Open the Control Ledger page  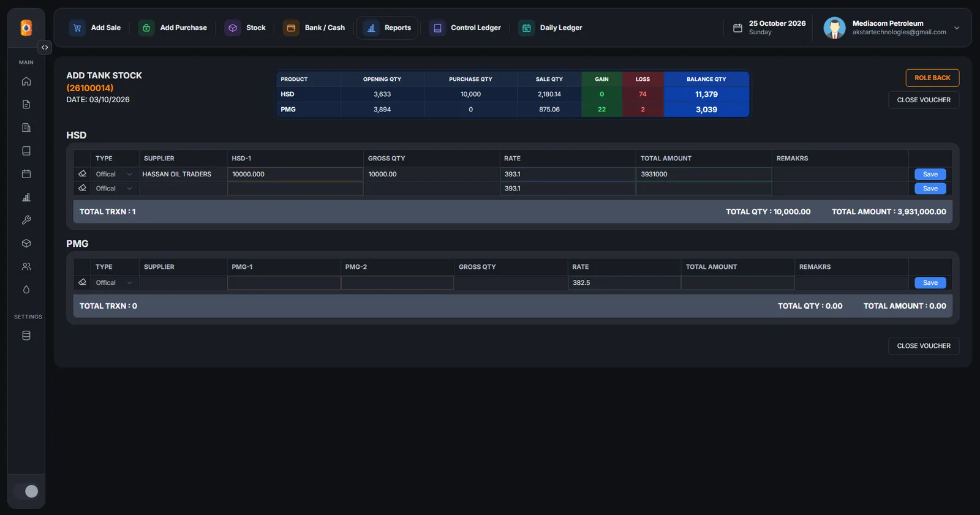tap(466, 28)
